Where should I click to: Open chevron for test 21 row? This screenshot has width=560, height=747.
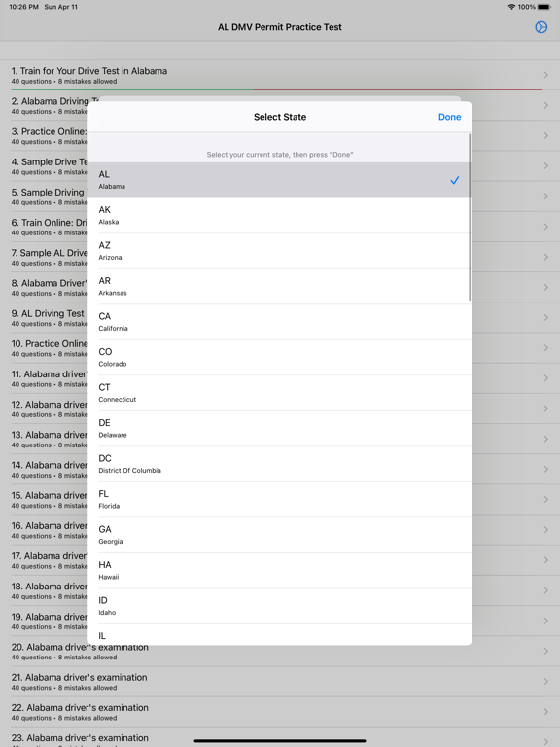tap(546, 681)
